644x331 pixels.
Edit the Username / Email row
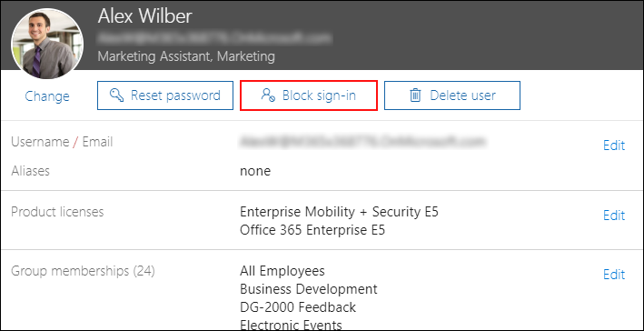614,145
